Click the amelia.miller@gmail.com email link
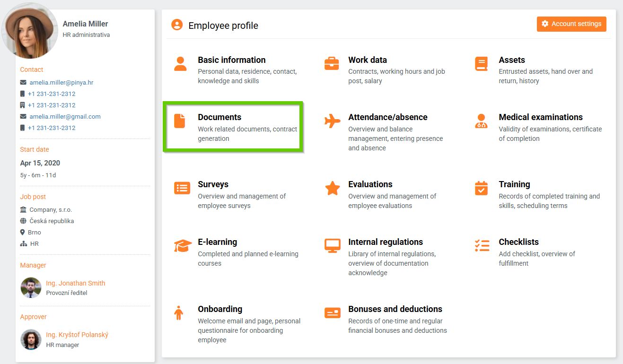The width and height of the screenshot is (623, 364). pyautogui.click(x=65, y=117)
